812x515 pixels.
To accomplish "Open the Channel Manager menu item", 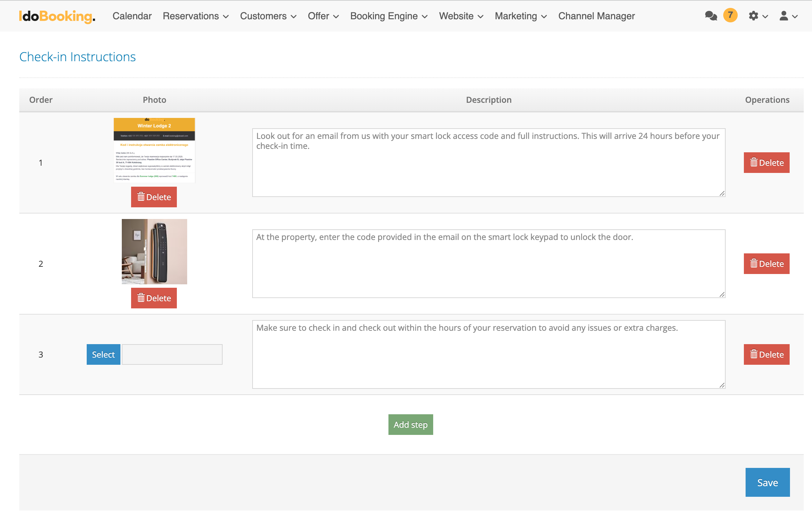I will (596, 16).
